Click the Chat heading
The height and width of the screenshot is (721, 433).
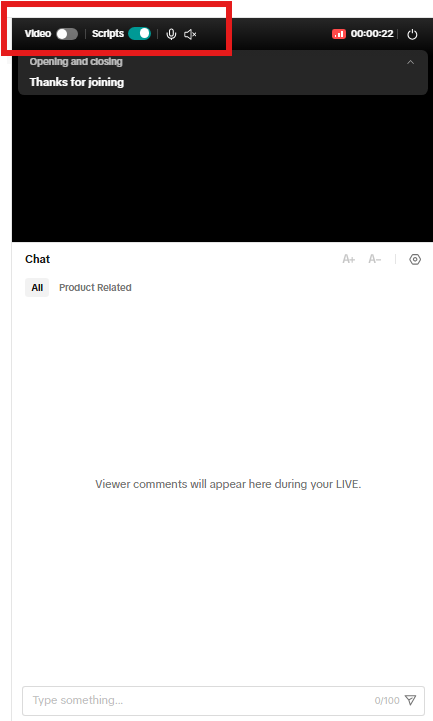coord(38,259)
